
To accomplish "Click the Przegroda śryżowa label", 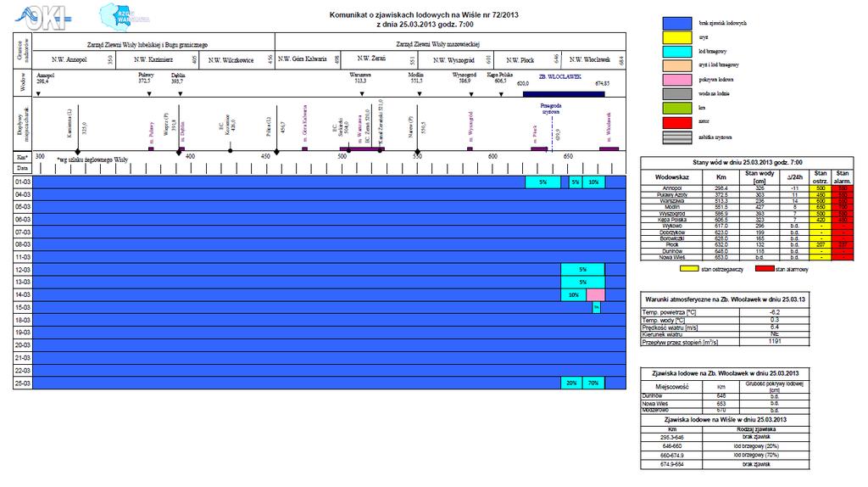I will pos(551,109).
